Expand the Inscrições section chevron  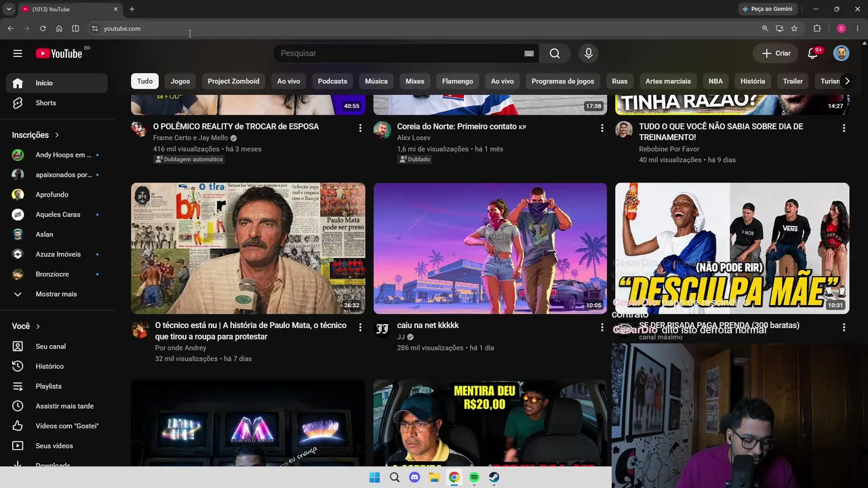click(x=57, y=135)
